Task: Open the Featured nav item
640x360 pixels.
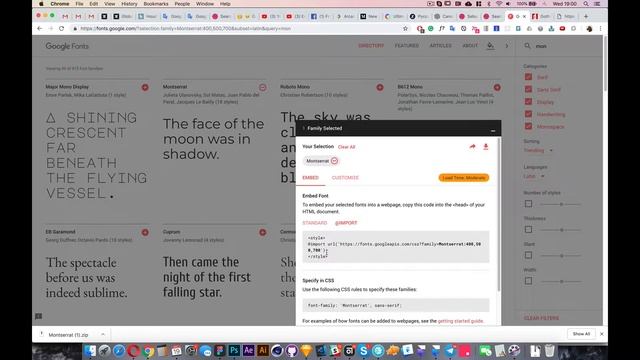Action: [x=407, y=46]
